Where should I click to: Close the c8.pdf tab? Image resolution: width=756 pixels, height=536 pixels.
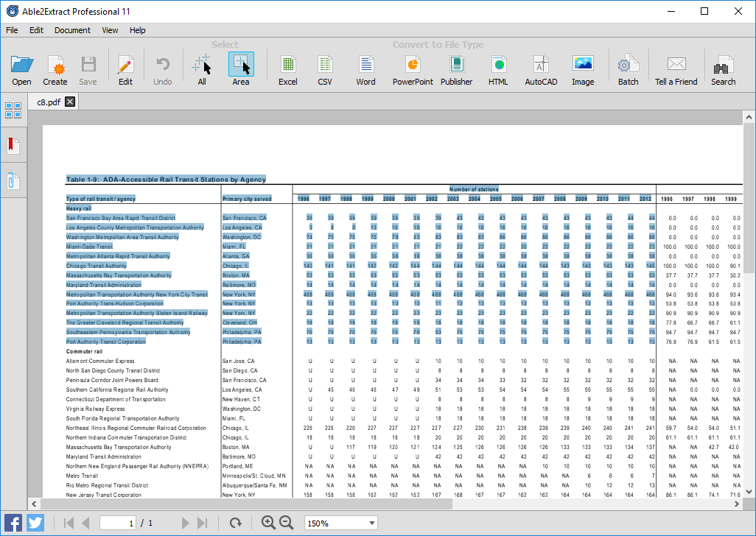coord(70,102)
